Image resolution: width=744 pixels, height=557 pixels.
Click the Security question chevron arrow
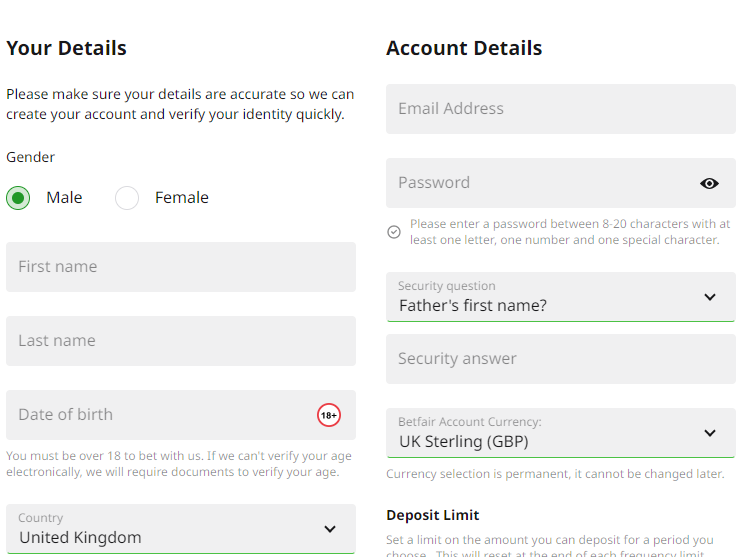710,297
